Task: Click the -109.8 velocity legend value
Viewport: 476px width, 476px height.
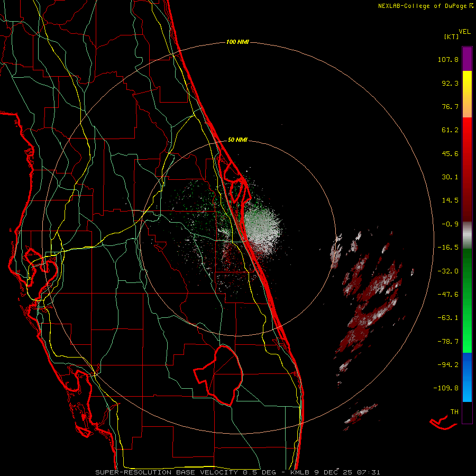Action: coord(446,388)
